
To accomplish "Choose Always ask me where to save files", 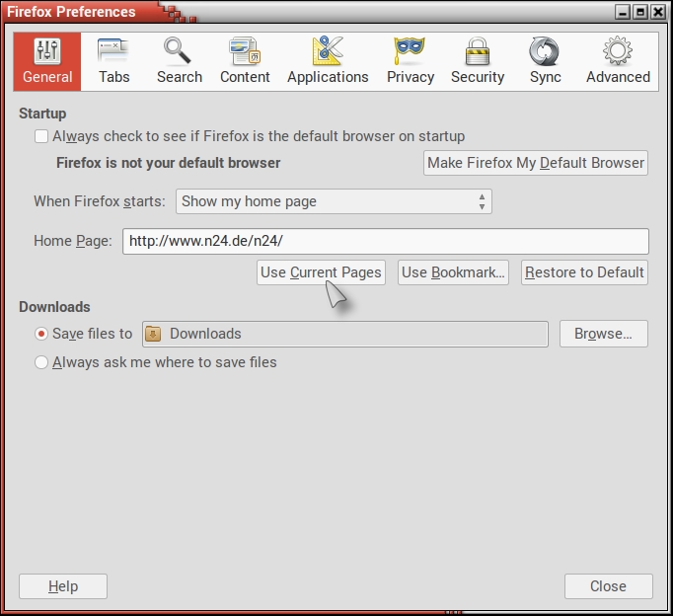I will point(41,362).
